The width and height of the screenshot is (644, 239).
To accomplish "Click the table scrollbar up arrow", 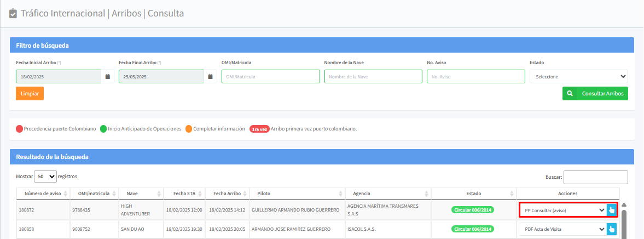I will (x=624, y=205).
